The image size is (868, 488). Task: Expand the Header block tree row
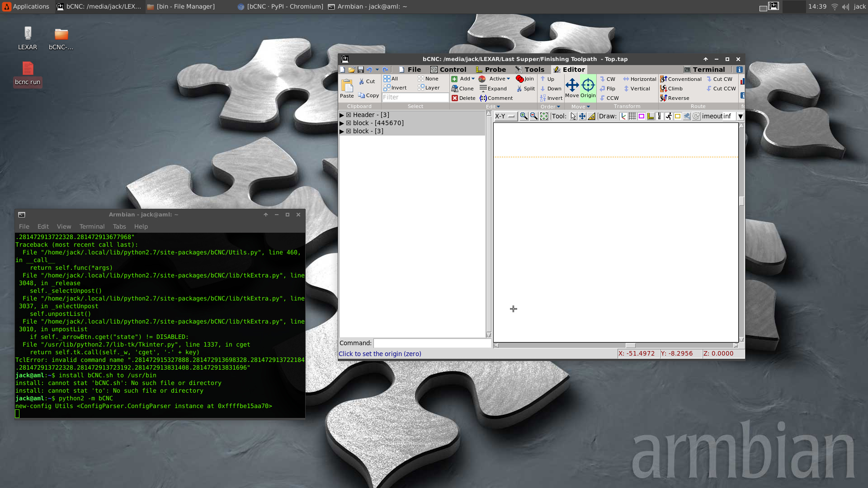tap(342, 115)
